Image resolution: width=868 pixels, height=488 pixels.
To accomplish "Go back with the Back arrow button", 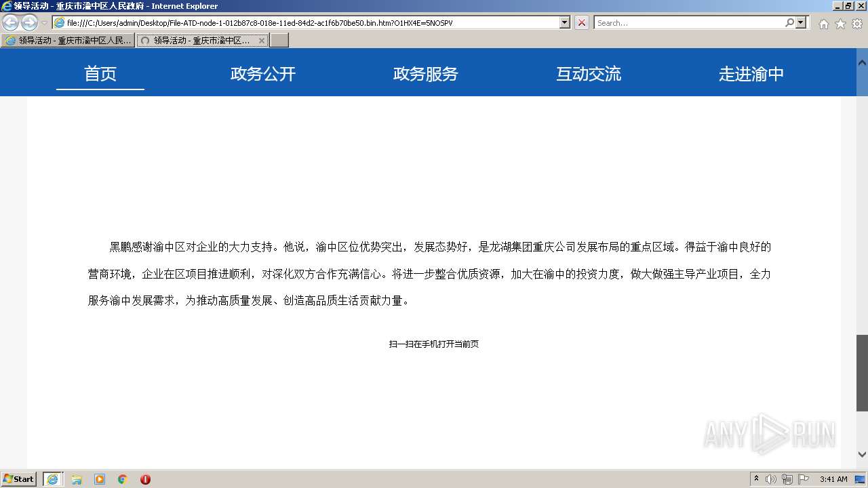I will (x=10, y=23).
